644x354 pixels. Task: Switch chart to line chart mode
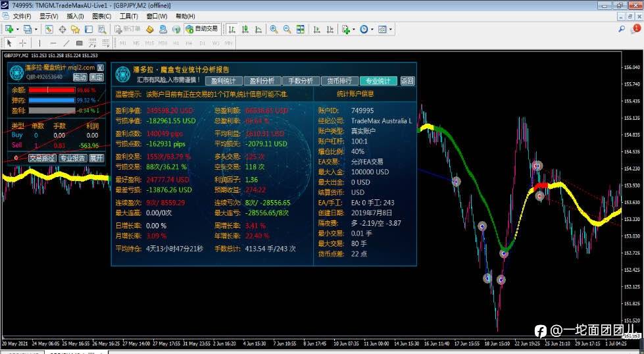[259, 29]
